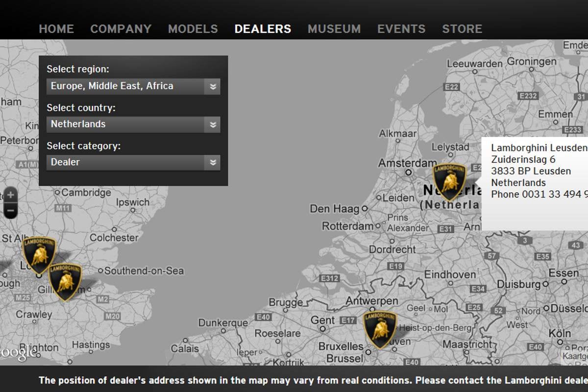588x392 pixels.
Task: Click the lower Lamborghini marker near Gillingham
Action: pos(65,281)
